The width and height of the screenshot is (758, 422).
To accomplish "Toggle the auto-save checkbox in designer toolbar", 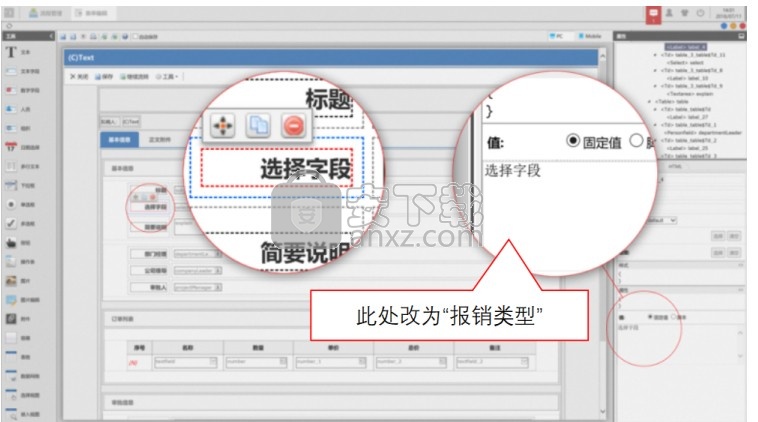I will [x=135, y=37].
